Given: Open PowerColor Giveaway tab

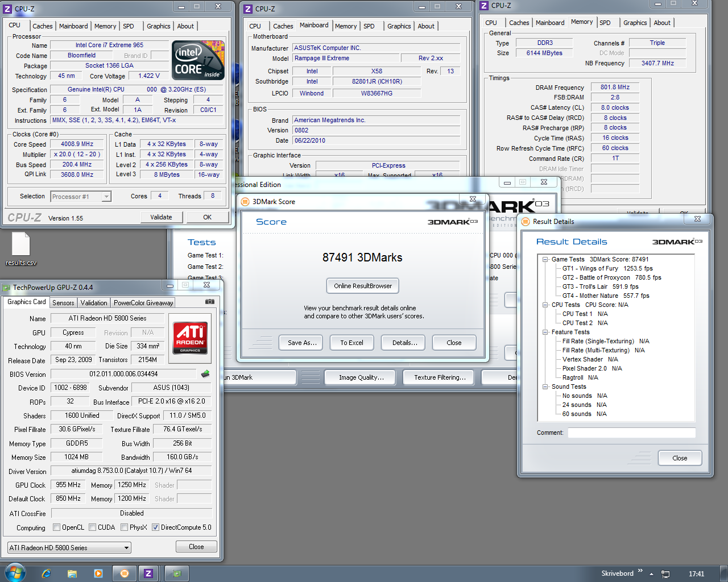Looking at the screenshot, I should [143, 303].
